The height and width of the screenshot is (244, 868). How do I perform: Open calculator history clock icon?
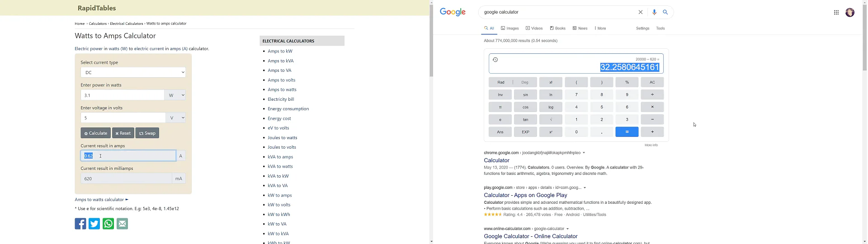495,60
